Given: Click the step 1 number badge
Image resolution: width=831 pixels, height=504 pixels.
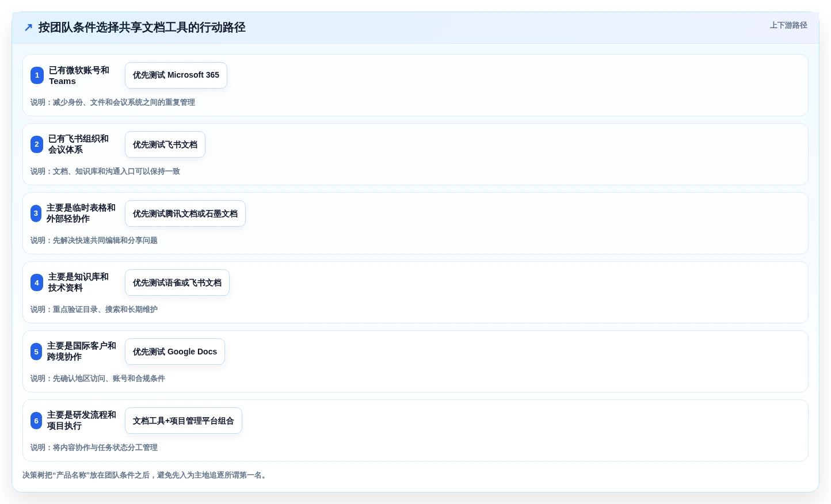Looking at the screenshot, I should pyautogui.click(x=37, y=75).
